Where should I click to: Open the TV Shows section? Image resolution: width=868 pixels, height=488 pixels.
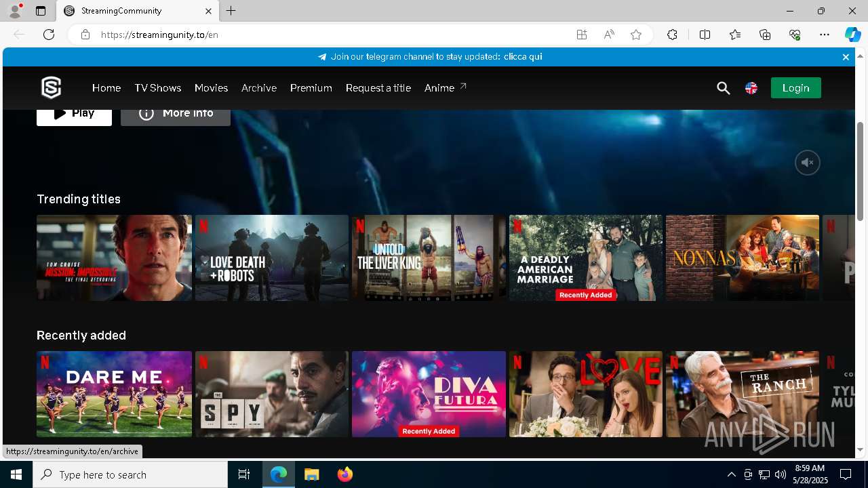(x=157, y=88)
